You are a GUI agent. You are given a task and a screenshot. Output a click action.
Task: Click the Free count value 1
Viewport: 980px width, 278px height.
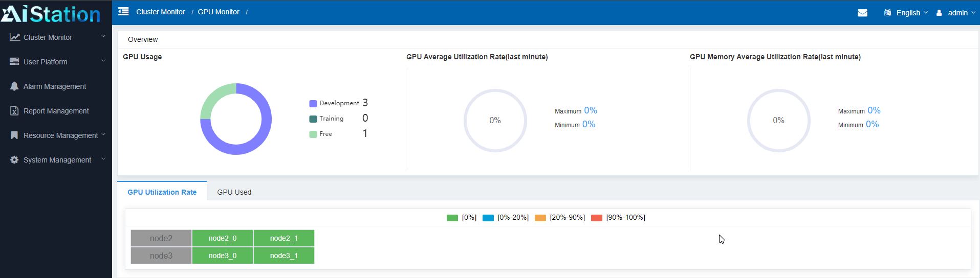pos(365,133)
